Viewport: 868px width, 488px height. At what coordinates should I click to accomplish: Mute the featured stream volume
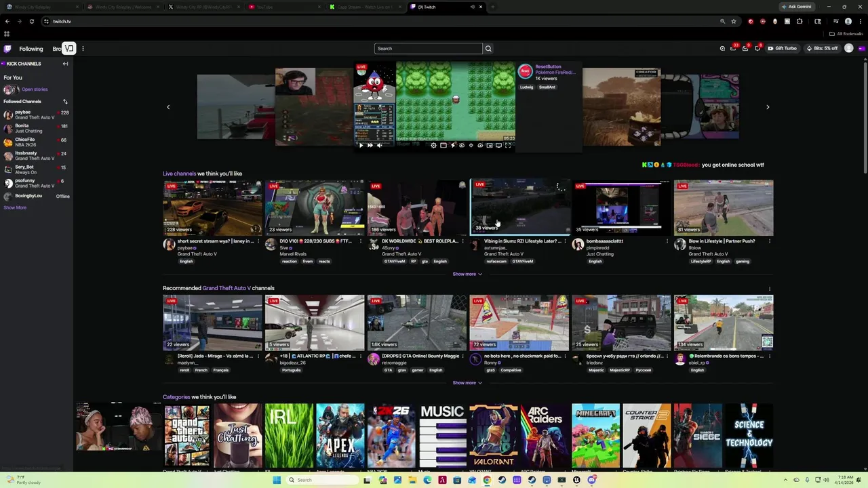379,145
